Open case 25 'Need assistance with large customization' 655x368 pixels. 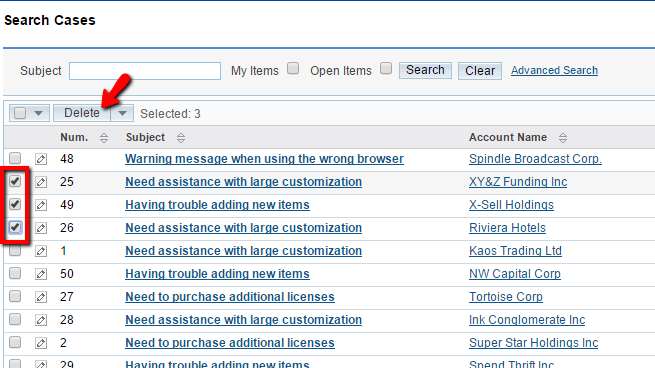244,182
